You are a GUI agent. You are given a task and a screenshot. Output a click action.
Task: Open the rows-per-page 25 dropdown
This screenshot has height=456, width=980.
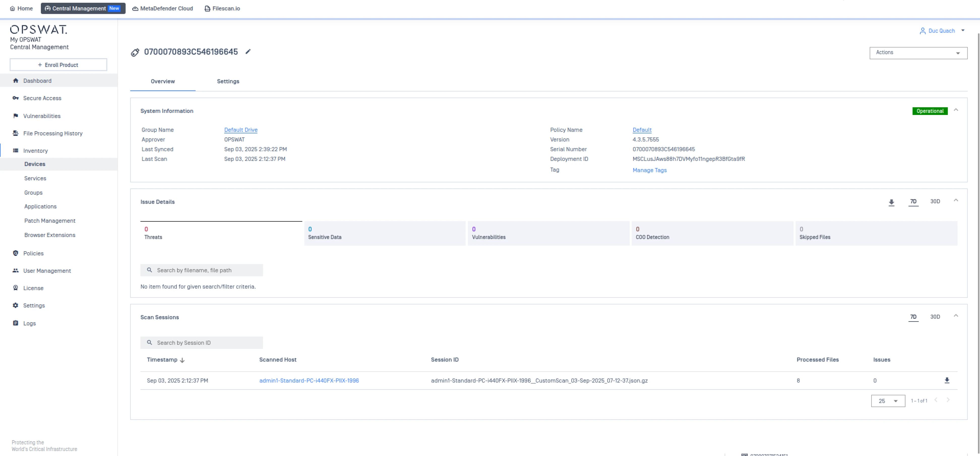[887, 401]
